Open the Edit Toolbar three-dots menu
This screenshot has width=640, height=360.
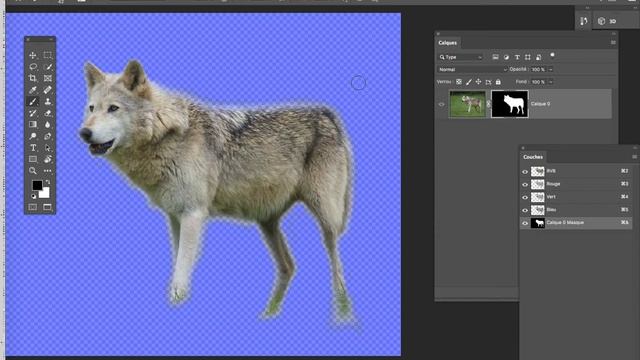[x=47, y=171]
